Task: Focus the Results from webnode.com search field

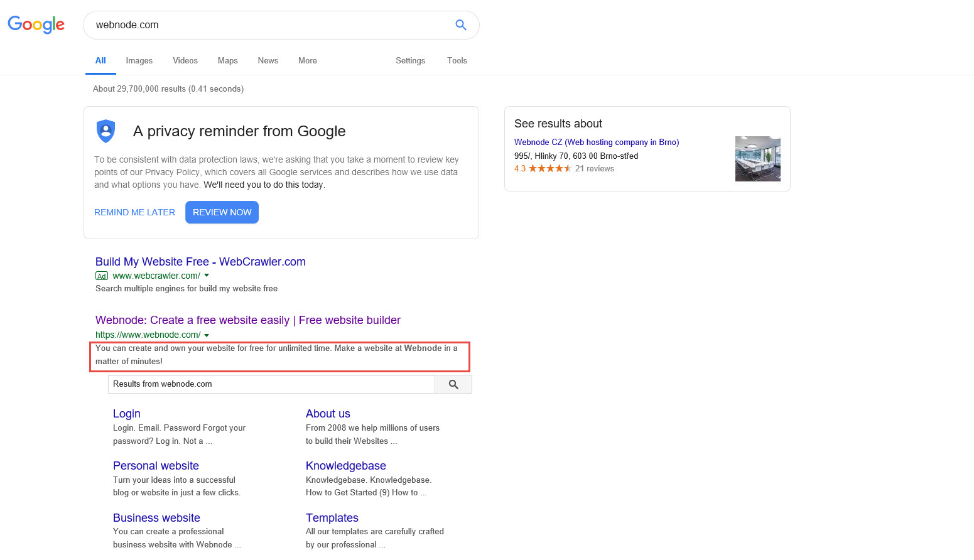Action: click(x=271, y=384)
